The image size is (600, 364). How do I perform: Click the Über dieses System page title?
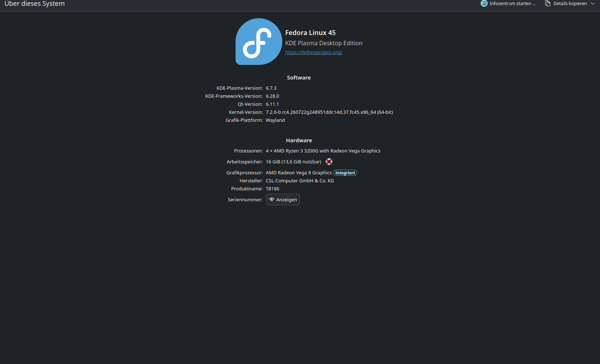[35, 4]
